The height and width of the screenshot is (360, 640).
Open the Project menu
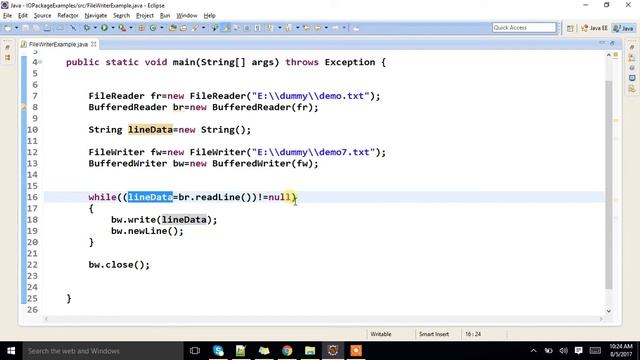tap(144, 16)
